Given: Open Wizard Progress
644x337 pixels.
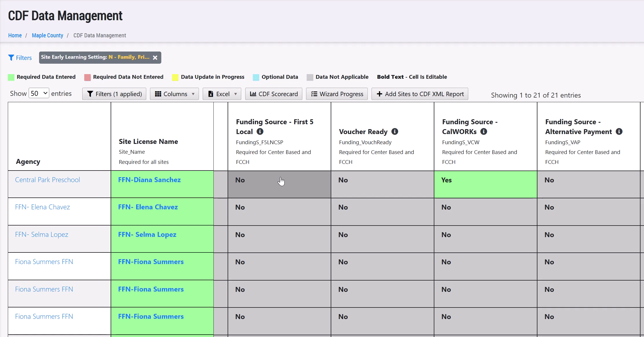Looking at the screenshot, I should [337, 94].
